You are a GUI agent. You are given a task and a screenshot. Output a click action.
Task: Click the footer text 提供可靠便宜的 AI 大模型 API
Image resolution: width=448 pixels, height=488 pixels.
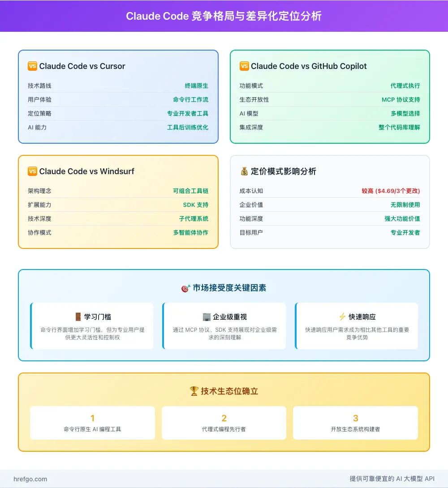(x=392, y=479)
